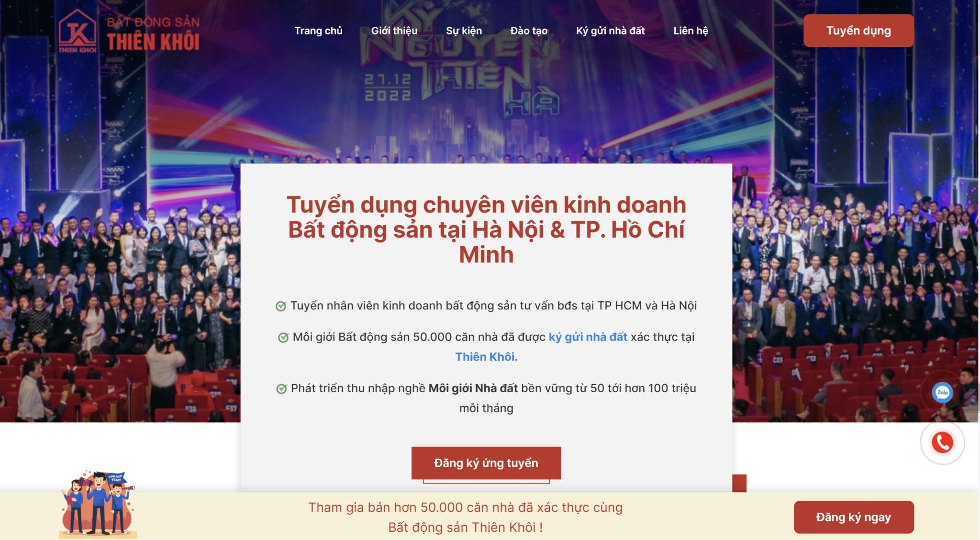
Task: Click the main recruitment heading text
Action: 486,230
